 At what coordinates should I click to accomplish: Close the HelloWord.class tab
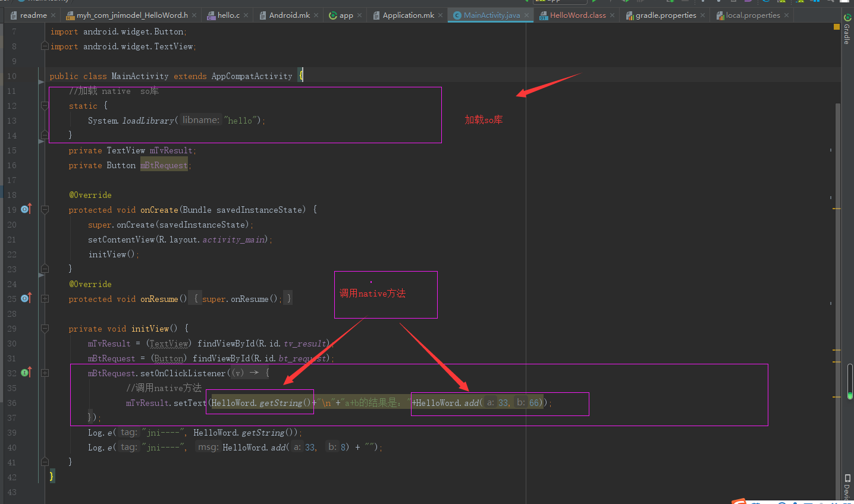click(612, 15)
